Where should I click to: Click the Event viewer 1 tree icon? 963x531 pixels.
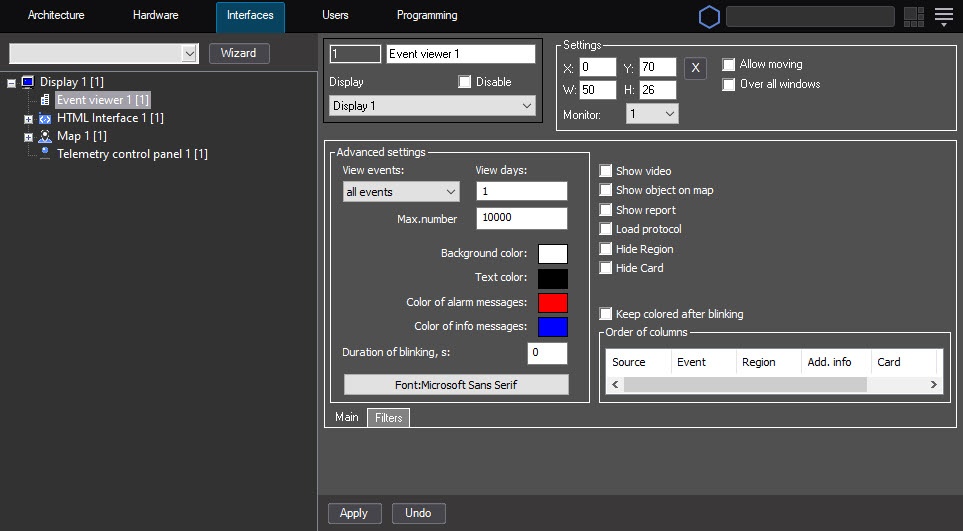pos(45,100)
